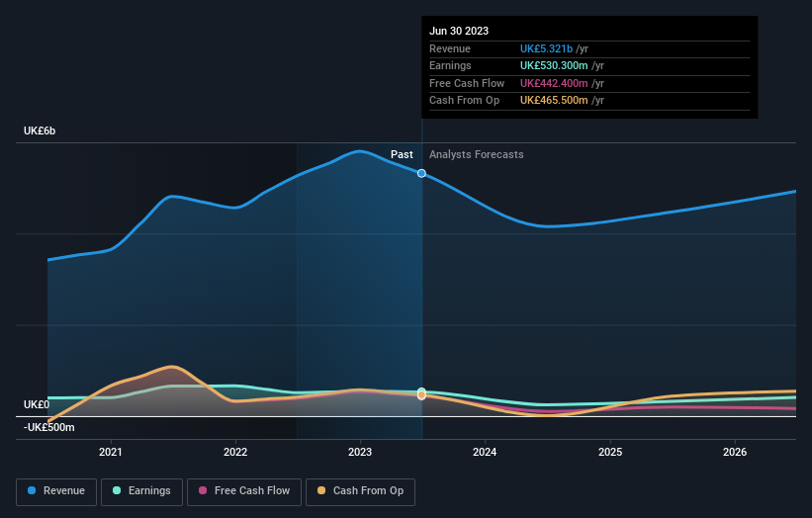812x518 pixels.
Task: Select the revenue data point marker on blue line
Action: pos(421,173)
